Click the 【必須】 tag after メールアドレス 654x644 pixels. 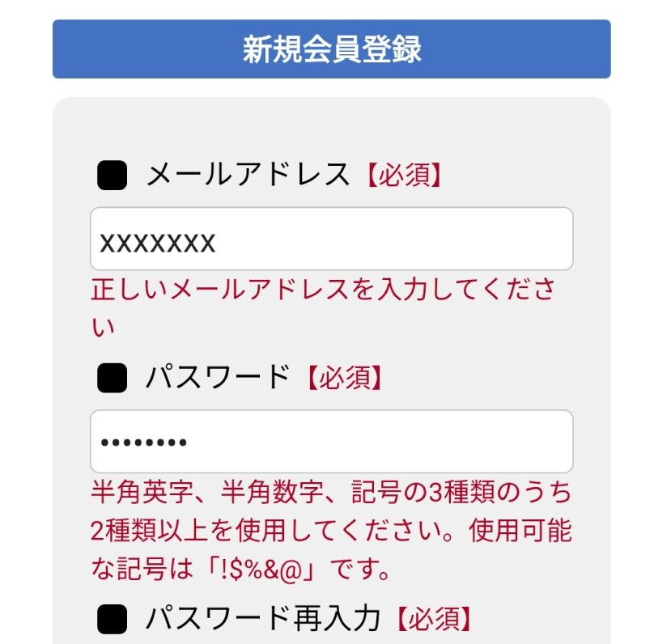tap(402, 176)
